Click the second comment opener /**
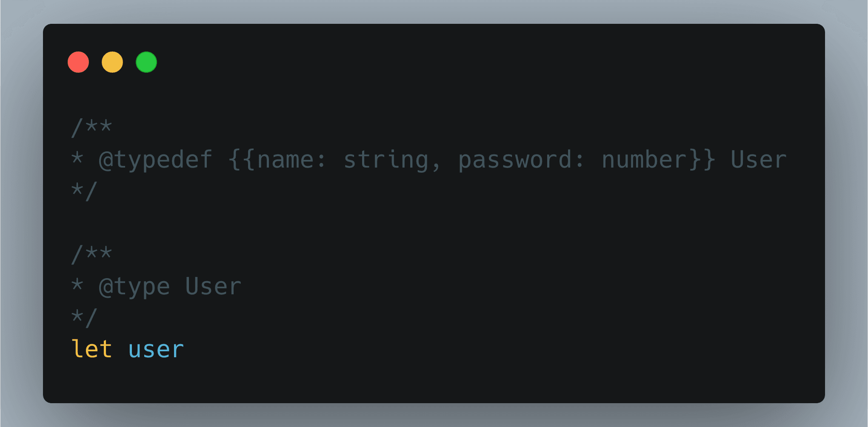868x427 pixels. click(91, 254)
